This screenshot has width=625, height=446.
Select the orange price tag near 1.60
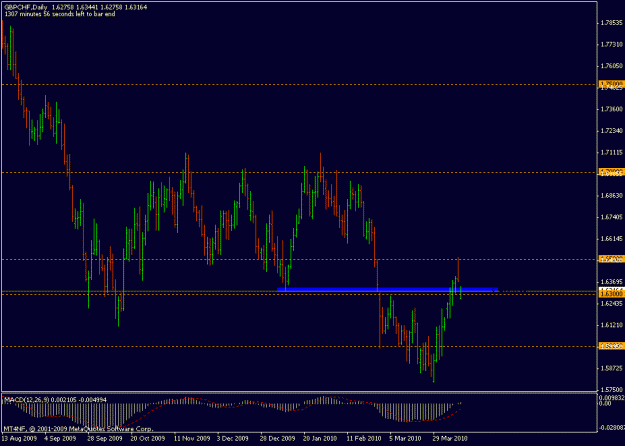[x=611, y=346]
